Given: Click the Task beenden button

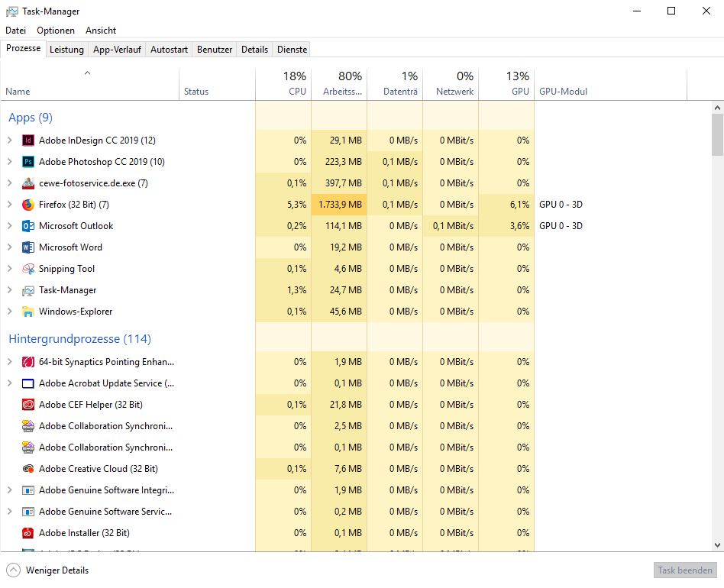Looking at the screenshot, I should click(685, 570).
